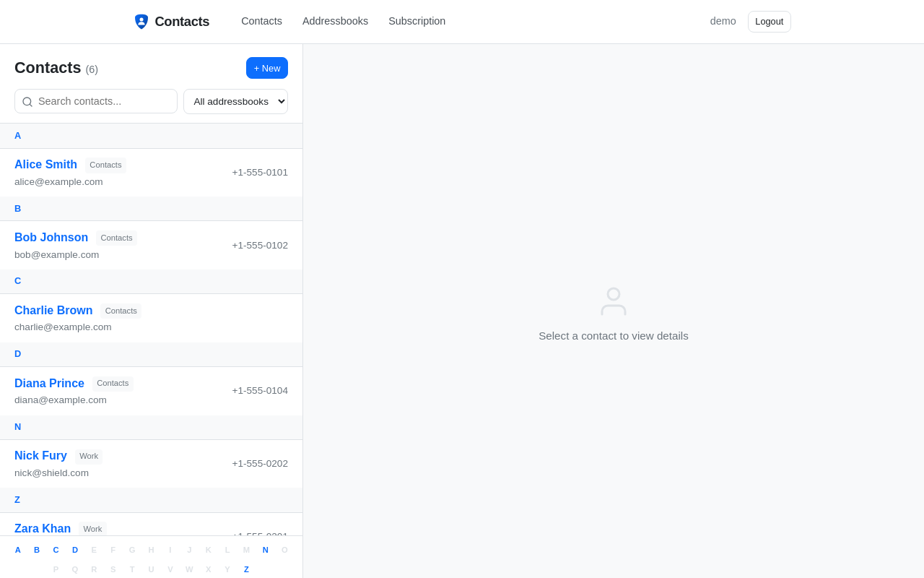Click phone number +1-555-0104
924x578 pixels.
tap(260, 390)
